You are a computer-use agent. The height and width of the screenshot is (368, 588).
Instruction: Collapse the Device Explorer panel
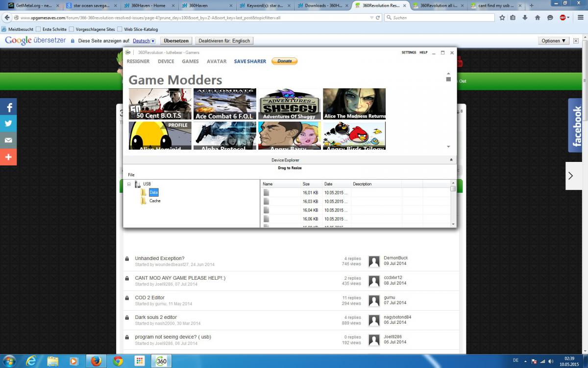pos(451,160)
